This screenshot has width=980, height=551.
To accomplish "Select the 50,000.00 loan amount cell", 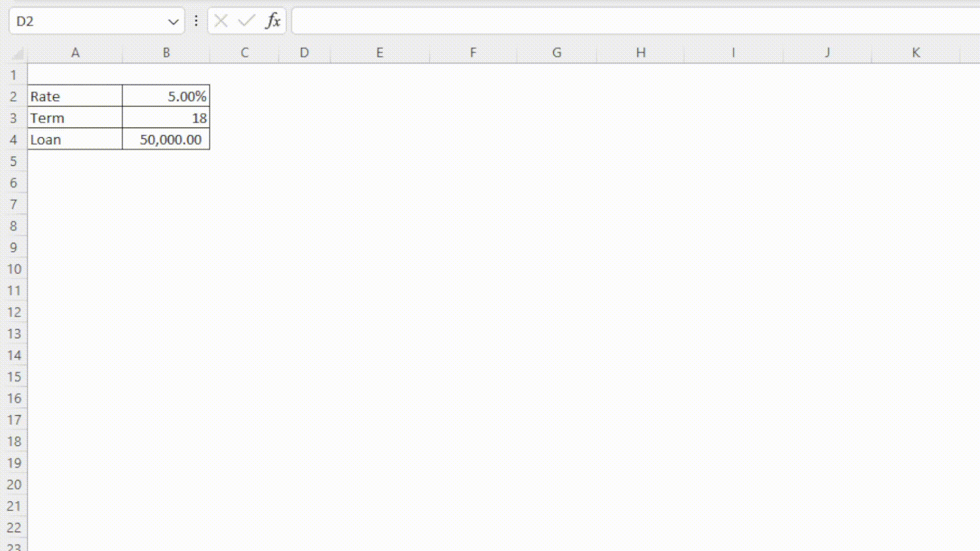I will 166,139.
